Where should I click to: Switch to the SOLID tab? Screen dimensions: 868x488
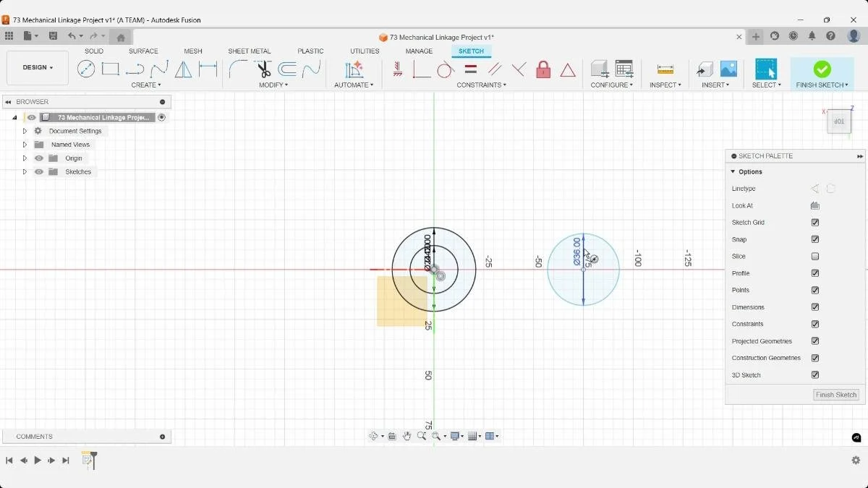point(94,51)
